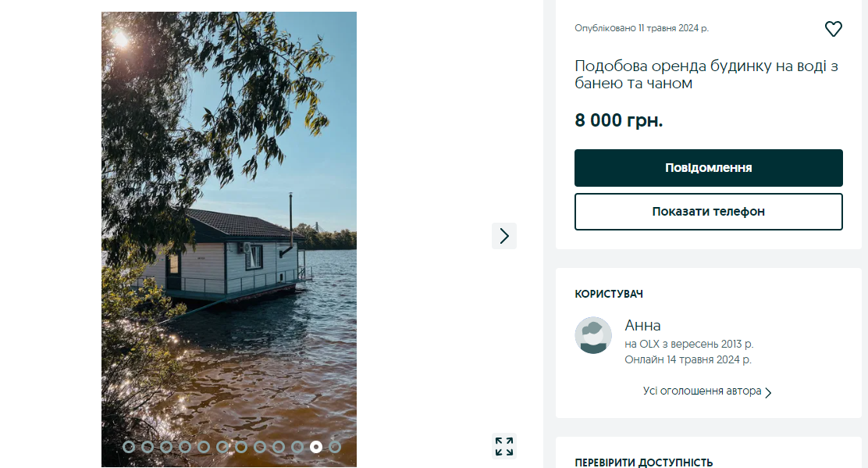This screenshot has width=868, height=468.
Task: Click user Анна's avatar icon
Action: [x=593, y=335]
